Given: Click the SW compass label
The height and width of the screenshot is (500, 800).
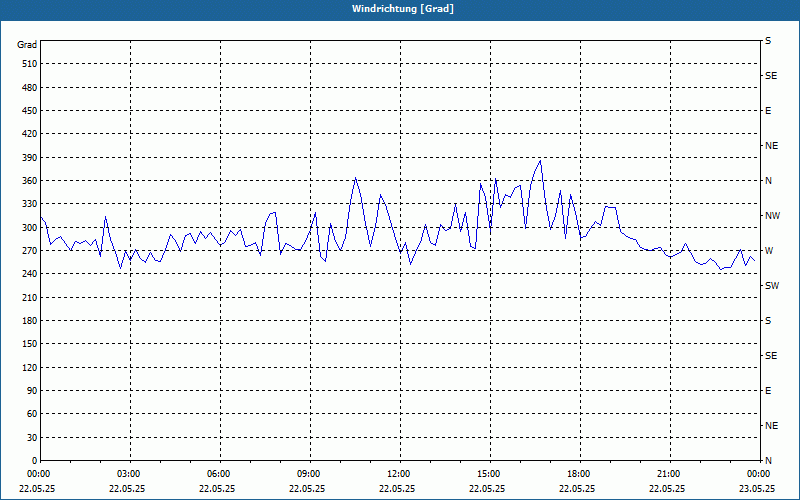Looking at the screenshot, I should (x=772, y=286).
